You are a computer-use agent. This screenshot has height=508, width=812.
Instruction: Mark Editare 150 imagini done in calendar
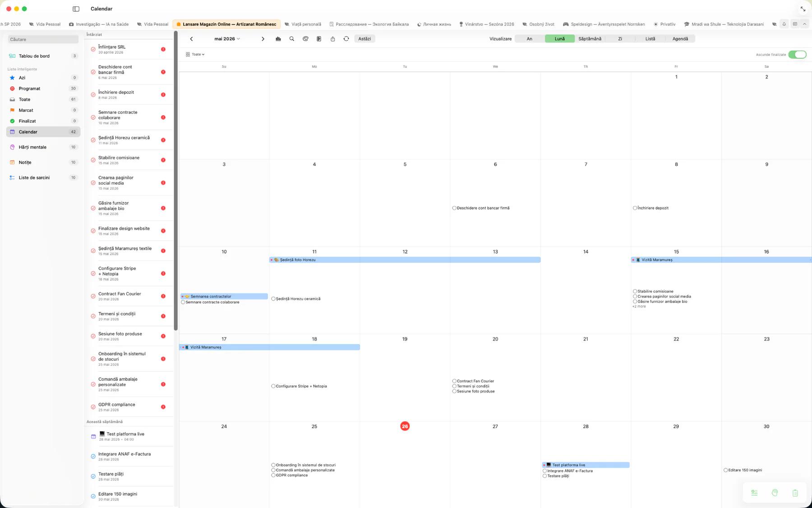725,470
